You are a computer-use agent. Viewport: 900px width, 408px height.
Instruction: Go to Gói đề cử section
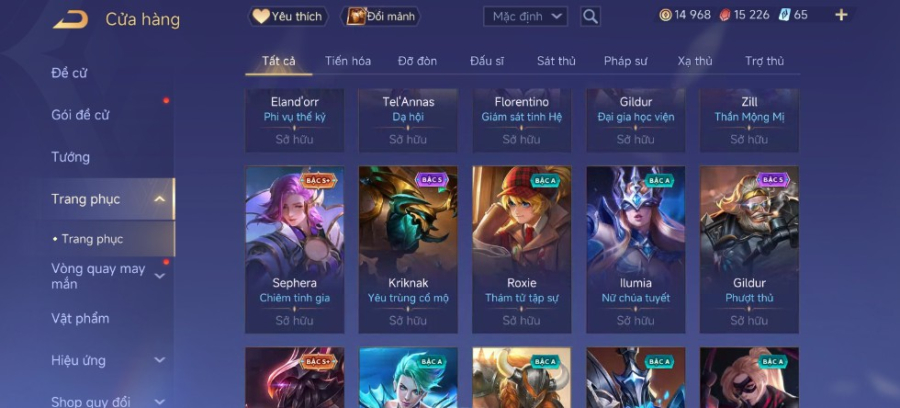[x=80, y=115]
